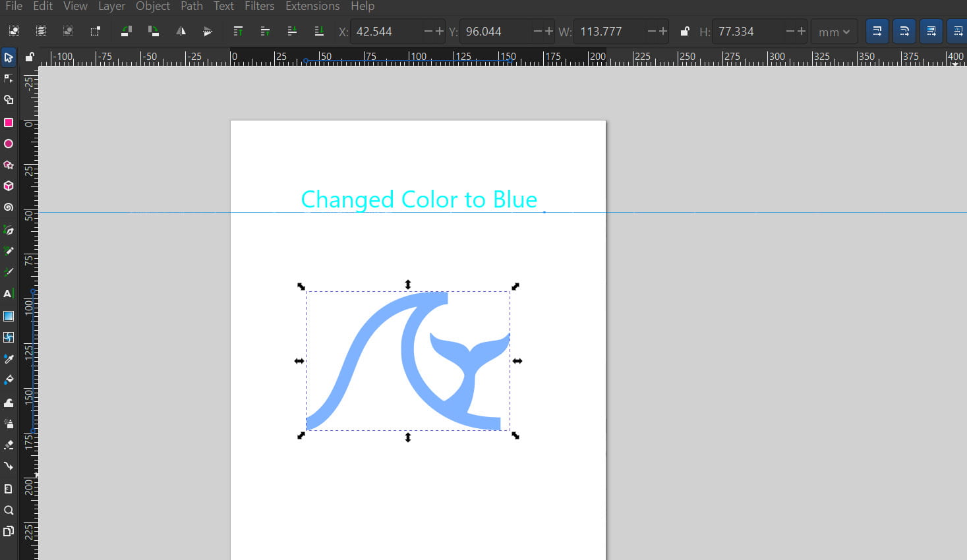Viewport: 967px width, 560px height.
Task: Select the Ellipse tool
Action: tap(9, 144)
